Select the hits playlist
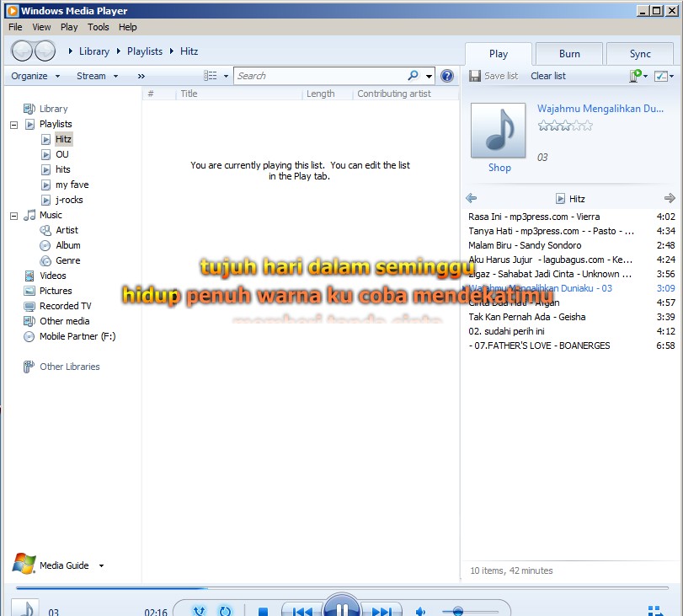Screen dimensions: 683x616 tap(62, 169)
